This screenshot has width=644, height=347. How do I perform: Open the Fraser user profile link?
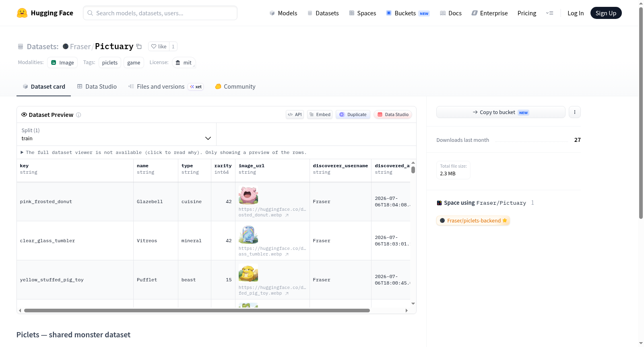click(80, 46)
